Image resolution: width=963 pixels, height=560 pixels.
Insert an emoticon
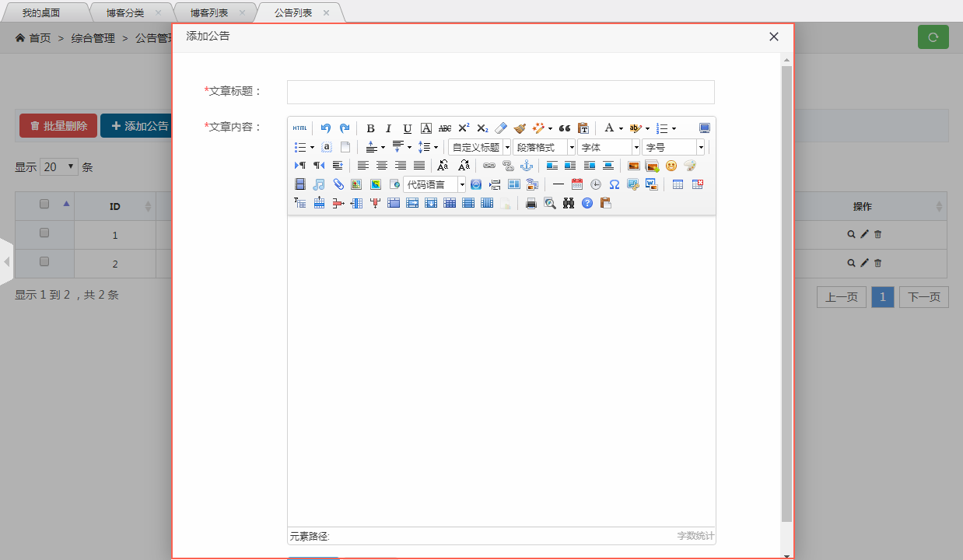[671, 166]
